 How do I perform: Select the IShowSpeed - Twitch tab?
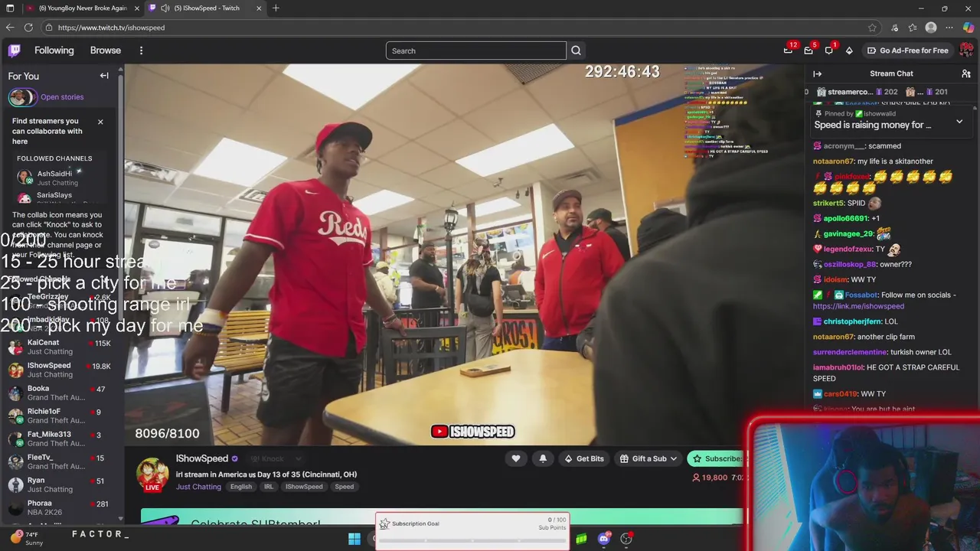(207, 8)
